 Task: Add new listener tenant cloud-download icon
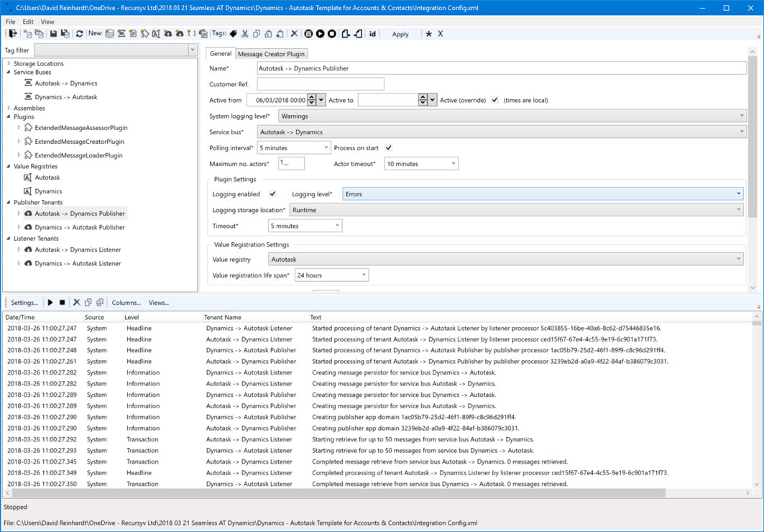tap(179, 34)
